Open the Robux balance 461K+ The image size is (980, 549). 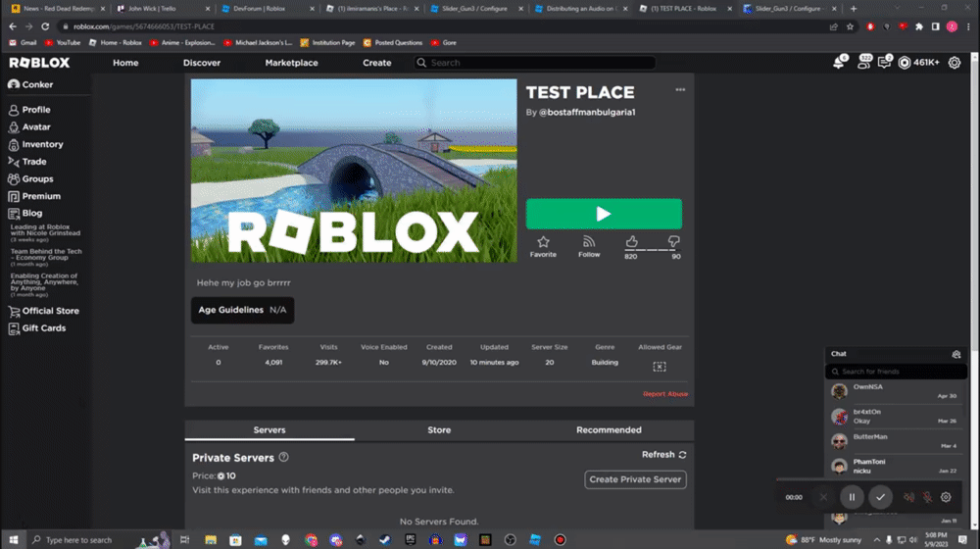click(919, 63)
